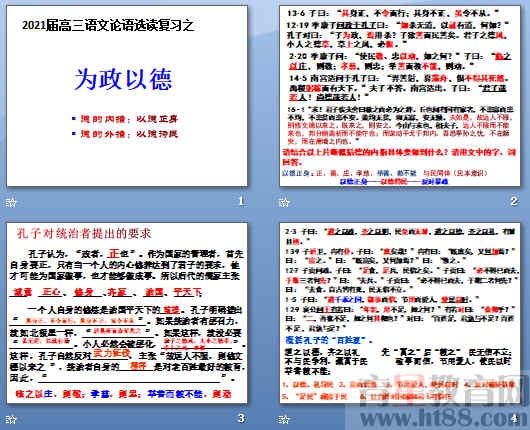
Task: Click bullet 德的内涵:以德正身
Action: click(x=125, y=119)
